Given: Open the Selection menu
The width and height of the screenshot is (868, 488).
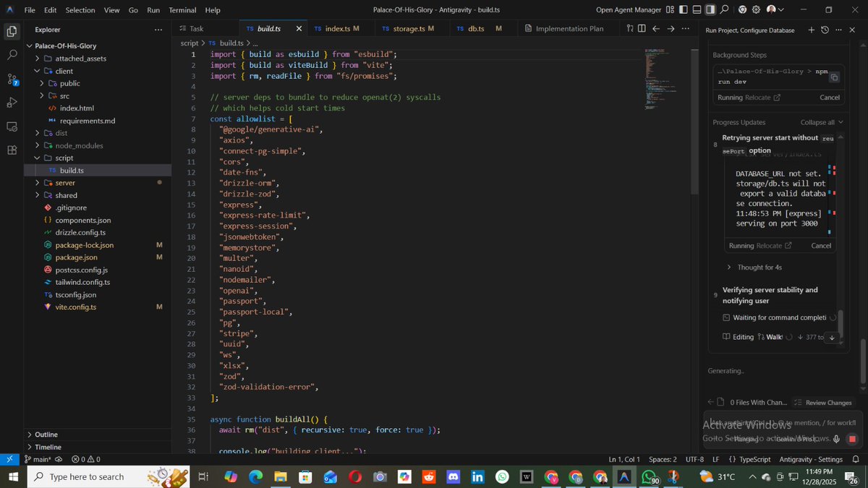Looking at the screenshot, I should pos(80,10).
